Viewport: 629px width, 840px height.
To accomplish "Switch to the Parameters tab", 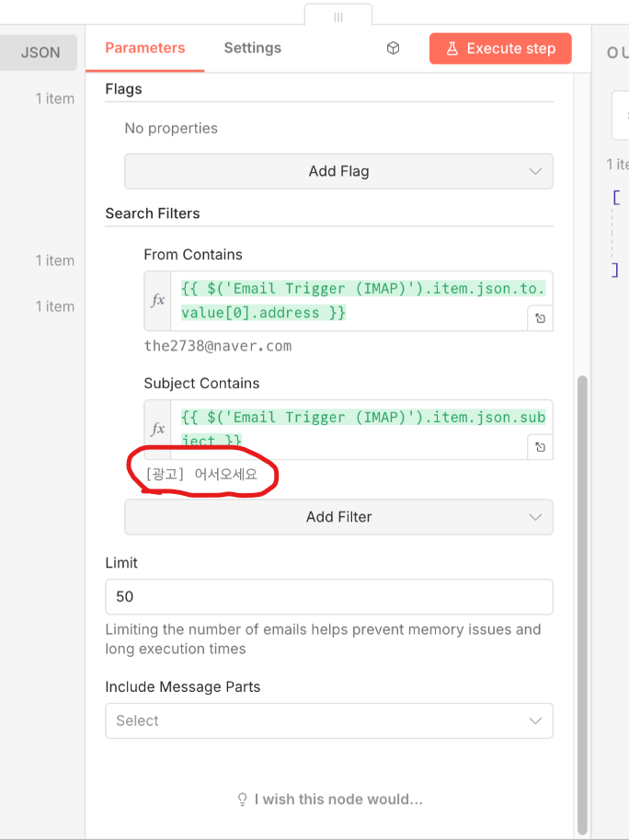I will (x=144, y=49).
